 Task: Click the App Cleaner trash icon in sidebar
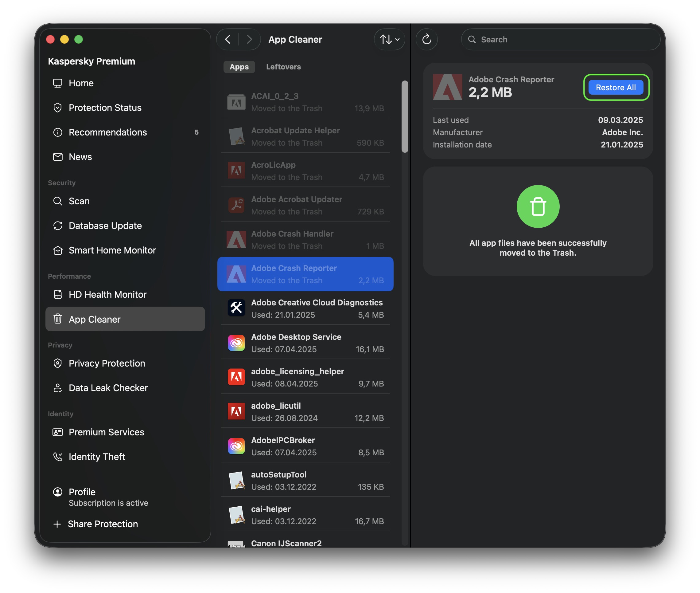point(57,319)
